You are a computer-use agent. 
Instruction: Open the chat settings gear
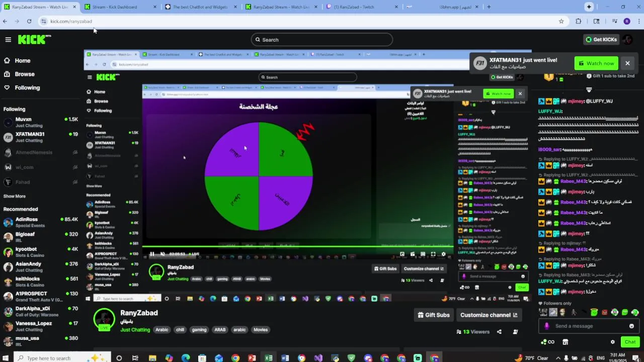click(x=612, y=342)
